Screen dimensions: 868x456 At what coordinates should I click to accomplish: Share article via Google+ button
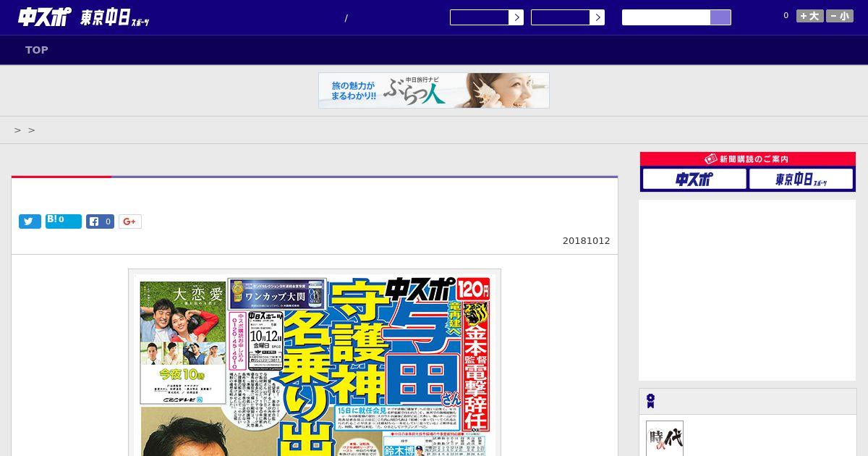click(130, 221)
